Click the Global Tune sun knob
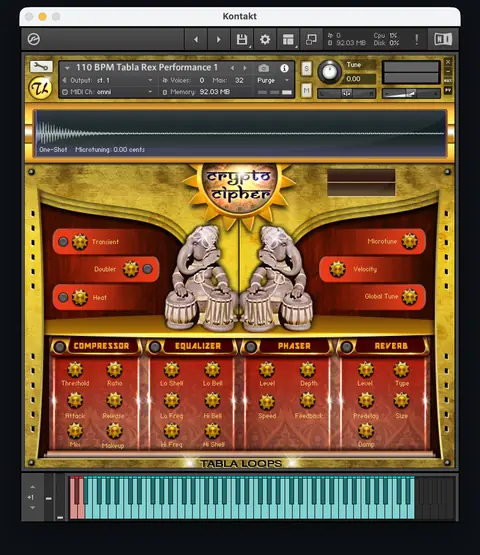This screenshot has width=480, height=555. 410,297
